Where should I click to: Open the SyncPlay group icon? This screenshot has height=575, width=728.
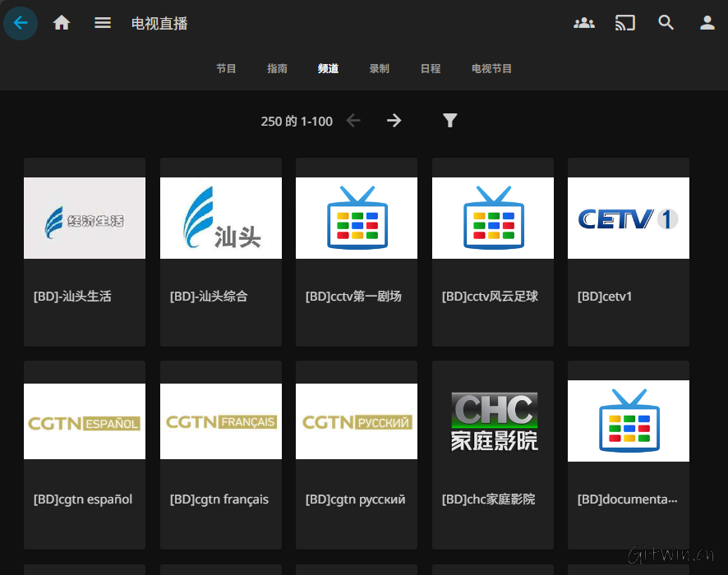click(x=584, y=23)
